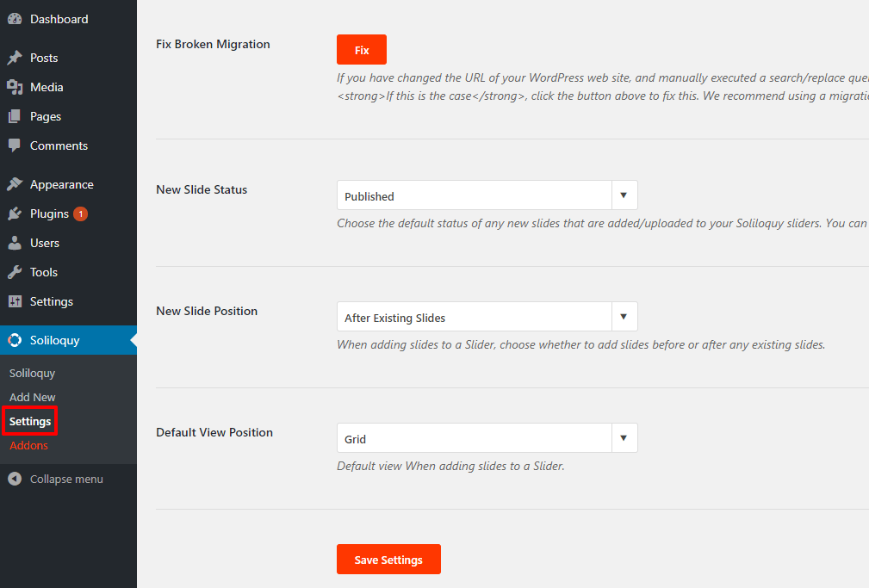Click the 'If you have changed the URL' description
This screenshot has width=869, height=588.
(603, 77)
